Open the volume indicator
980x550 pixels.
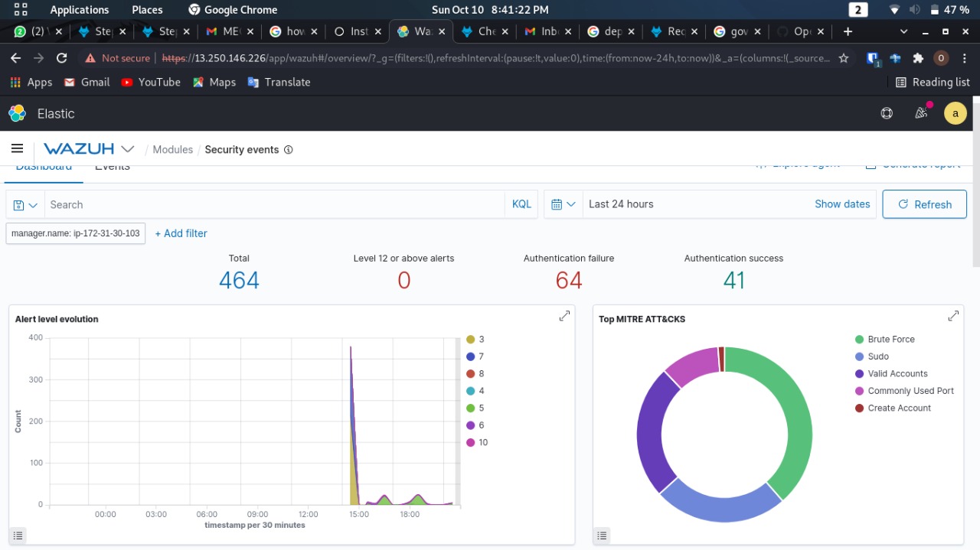[915, 10]
